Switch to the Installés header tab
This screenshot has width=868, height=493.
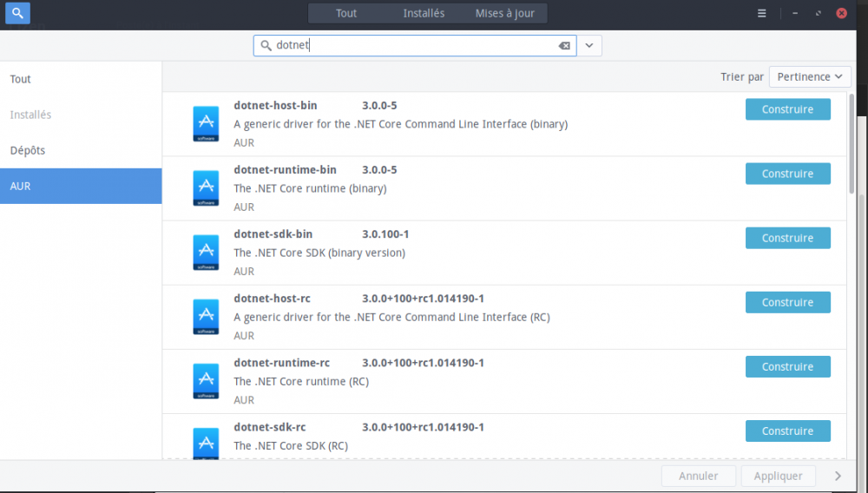424,13
